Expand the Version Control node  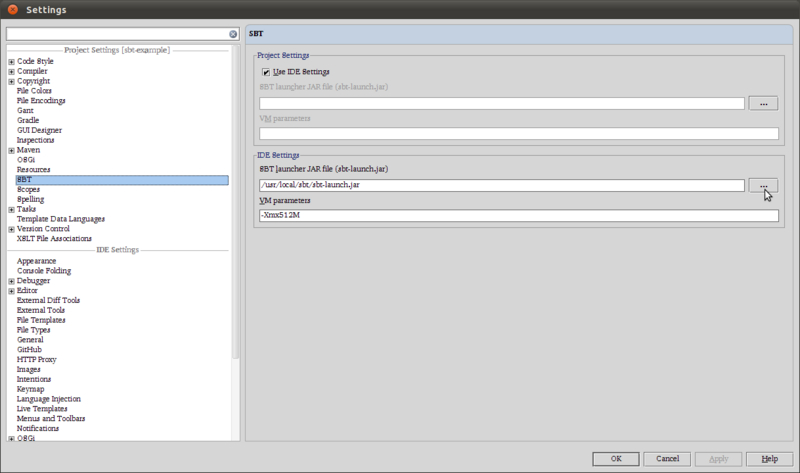(11, 230)
